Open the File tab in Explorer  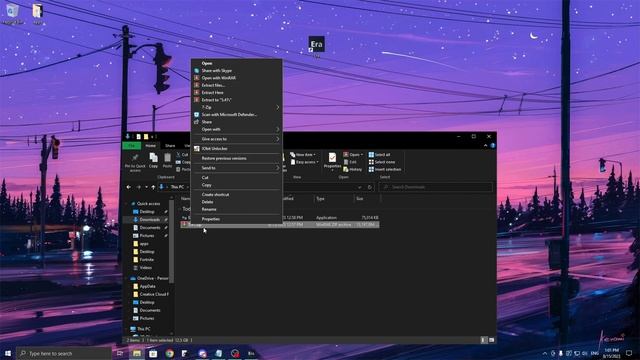[131, 146]
